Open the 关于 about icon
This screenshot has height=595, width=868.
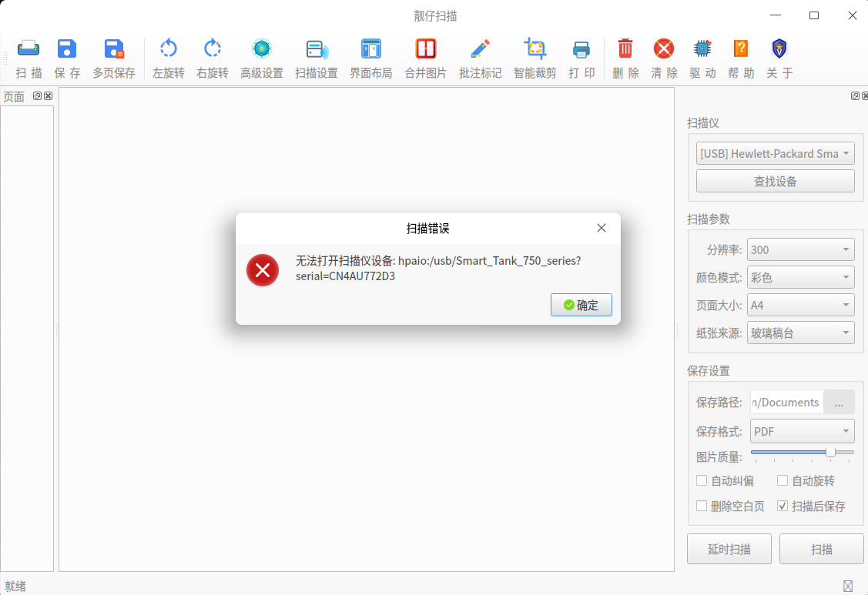tap(779, 48)
